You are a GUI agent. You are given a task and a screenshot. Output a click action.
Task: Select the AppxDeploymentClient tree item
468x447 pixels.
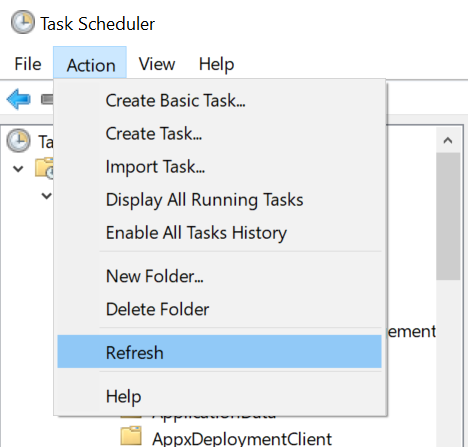point(242,438)
